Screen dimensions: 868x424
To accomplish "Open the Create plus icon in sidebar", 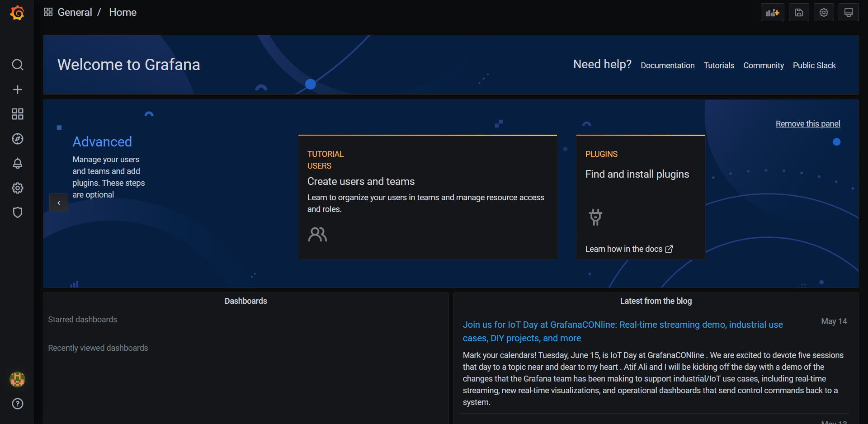I will point(17,90).
